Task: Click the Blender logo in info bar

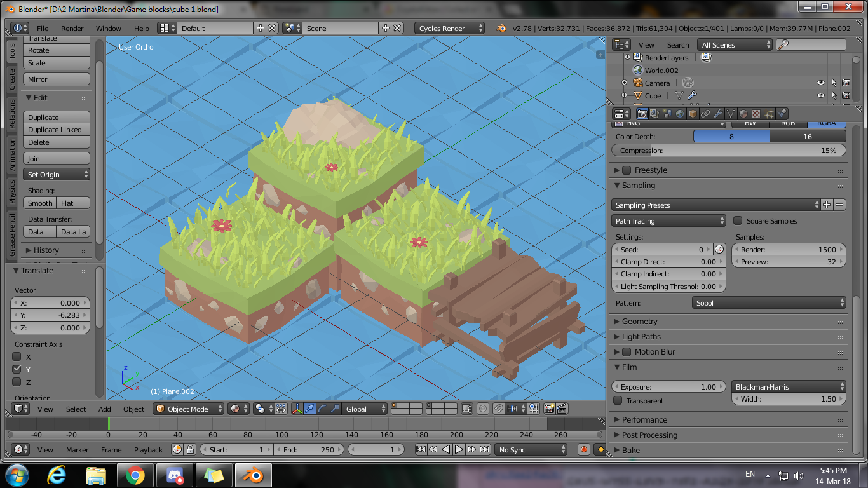Action: pos(502,28)
